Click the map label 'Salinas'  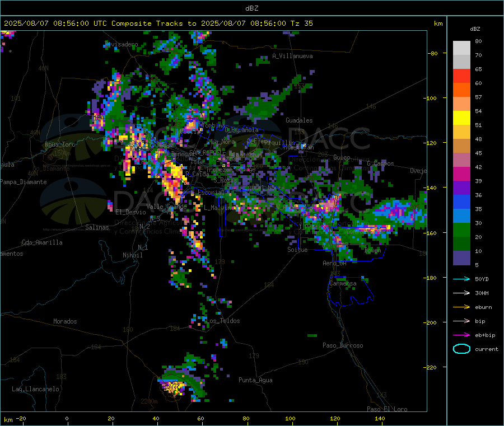pos(97,227)
